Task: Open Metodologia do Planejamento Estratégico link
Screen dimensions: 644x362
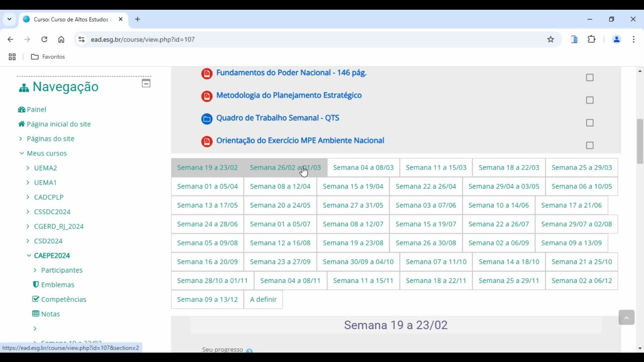Action: point(289,96)
